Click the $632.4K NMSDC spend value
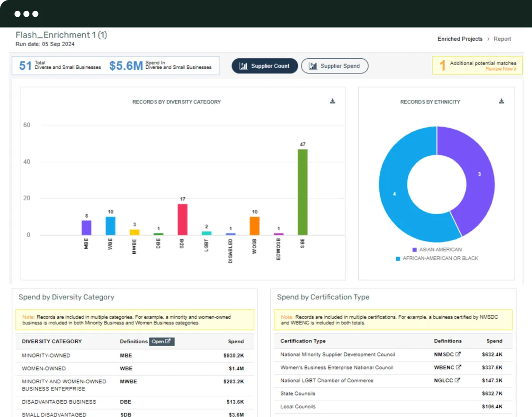532x417 pixels. click(492, 354)
